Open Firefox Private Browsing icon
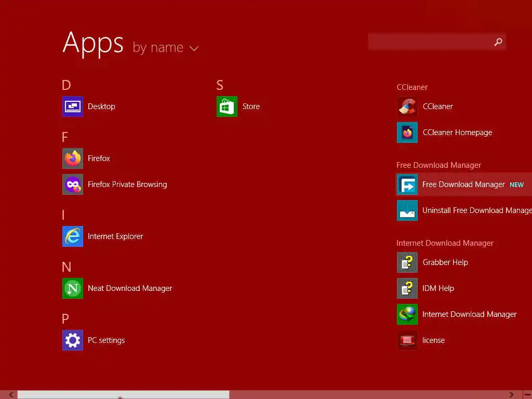This screenshot has height=399, width=532. tap(73, 184)
